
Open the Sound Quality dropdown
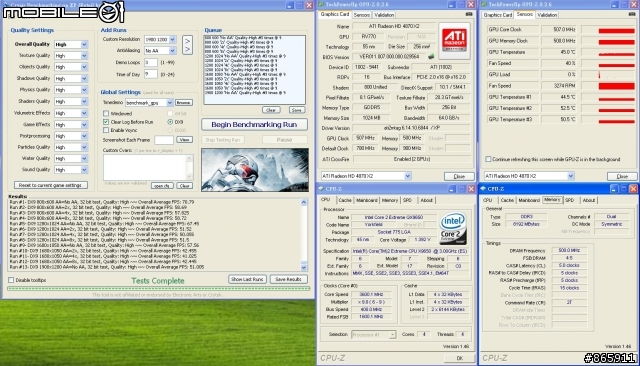[84, 170]
